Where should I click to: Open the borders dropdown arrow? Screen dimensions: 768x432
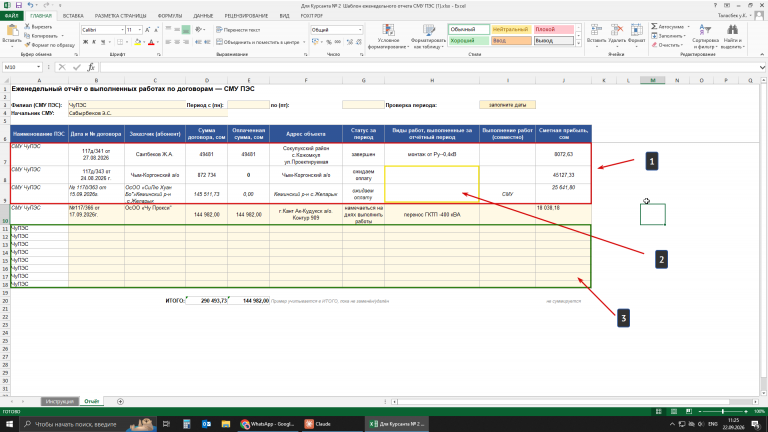point(127,42)
